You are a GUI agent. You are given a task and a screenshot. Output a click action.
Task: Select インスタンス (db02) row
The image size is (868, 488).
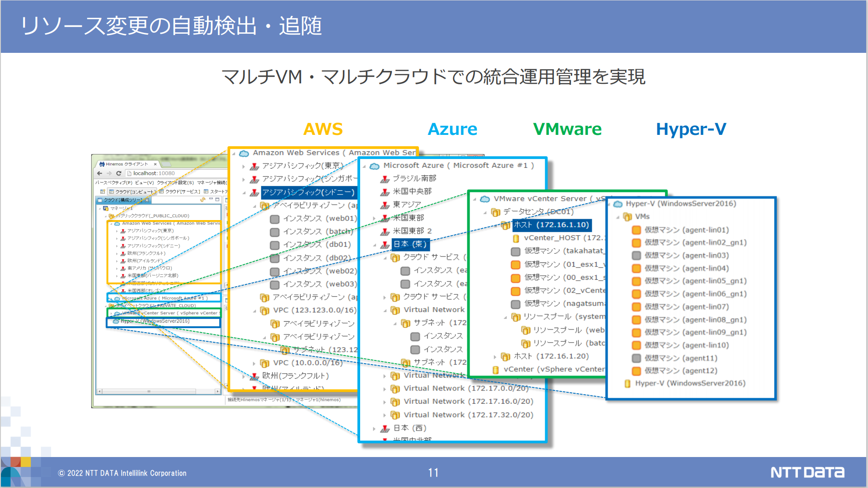point(317,258)
